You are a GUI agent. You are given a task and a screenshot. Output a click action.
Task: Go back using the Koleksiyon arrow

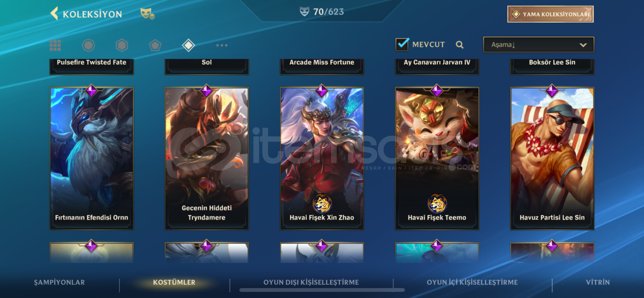pos(54,14)
